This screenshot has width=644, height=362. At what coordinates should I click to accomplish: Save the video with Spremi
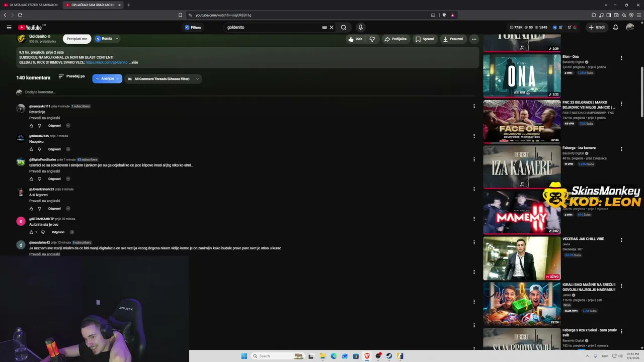point(425,39)
